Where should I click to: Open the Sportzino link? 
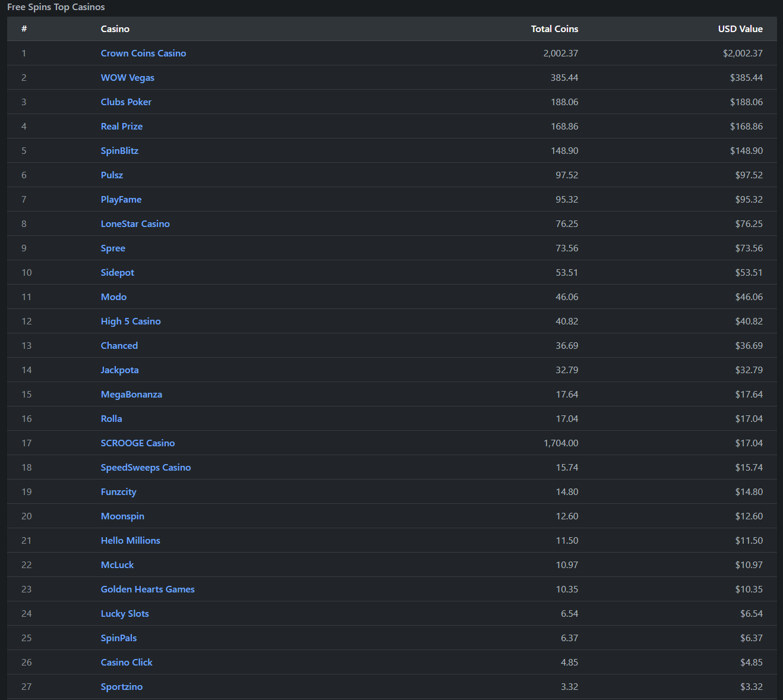coord(122,686)
